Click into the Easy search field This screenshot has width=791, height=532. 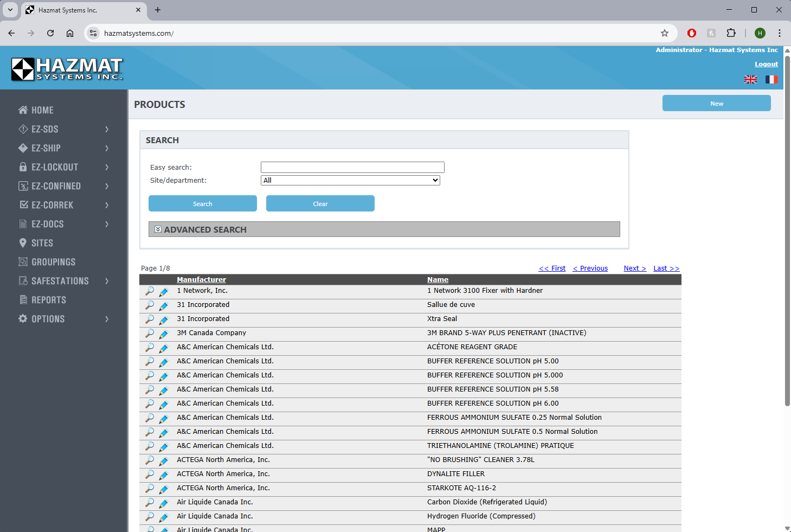coord(352,168)
